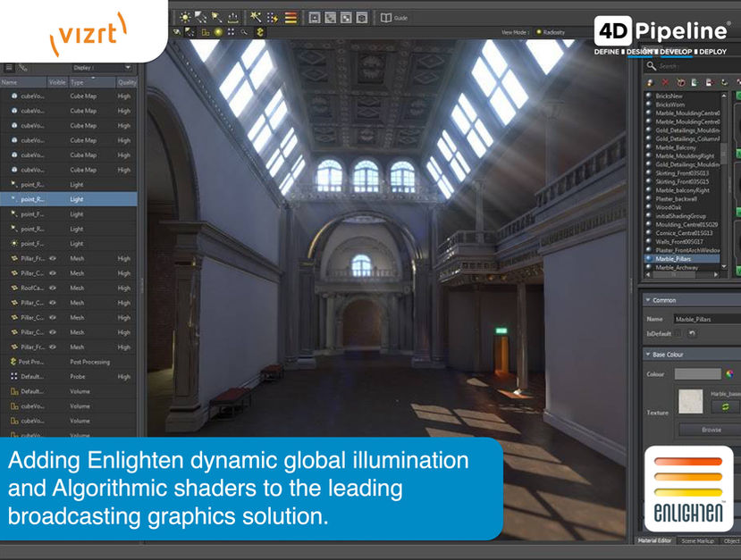Screen dimensions: 741x560
Task: Select the directional light tool in the toolbar
Action: tap(201, 18)
